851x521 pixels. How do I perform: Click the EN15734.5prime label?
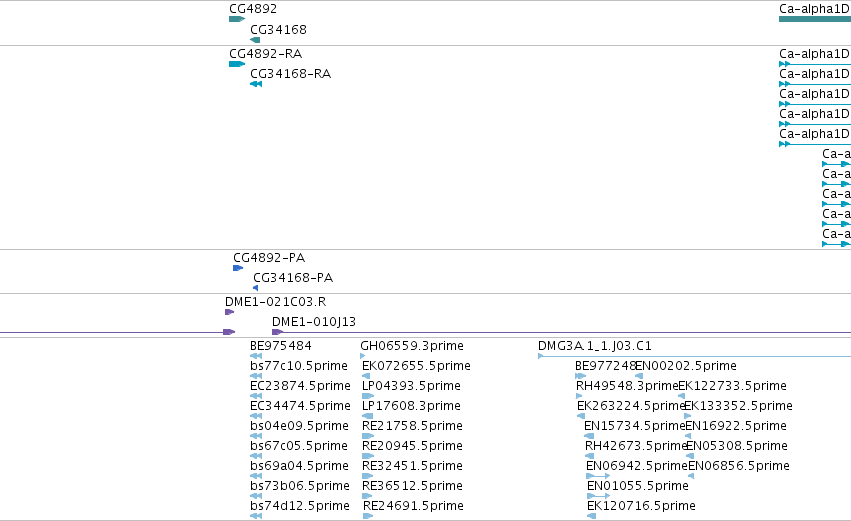click(635, 426)
